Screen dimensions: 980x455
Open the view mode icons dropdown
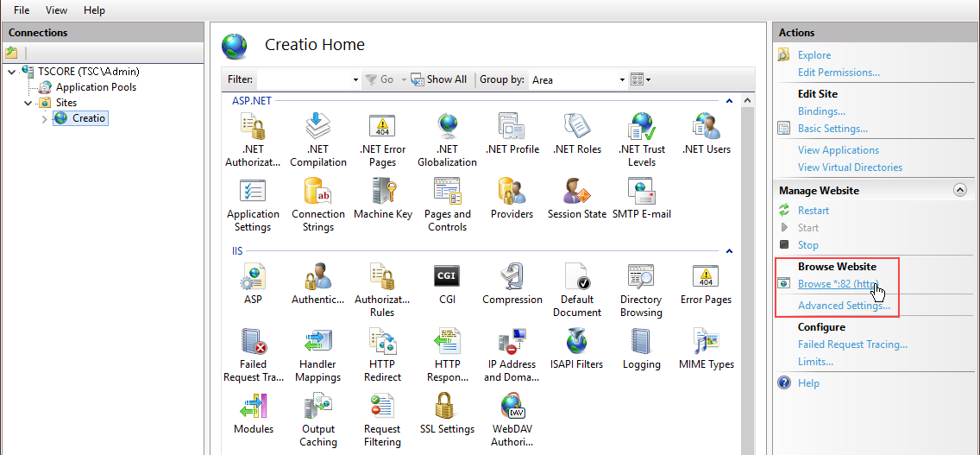click(x=641, y=79)
